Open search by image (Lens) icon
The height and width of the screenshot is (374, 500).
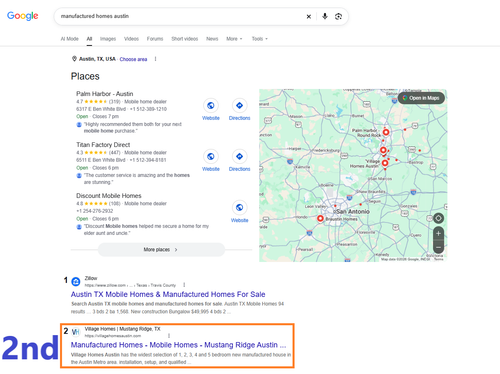coord(338,16)
